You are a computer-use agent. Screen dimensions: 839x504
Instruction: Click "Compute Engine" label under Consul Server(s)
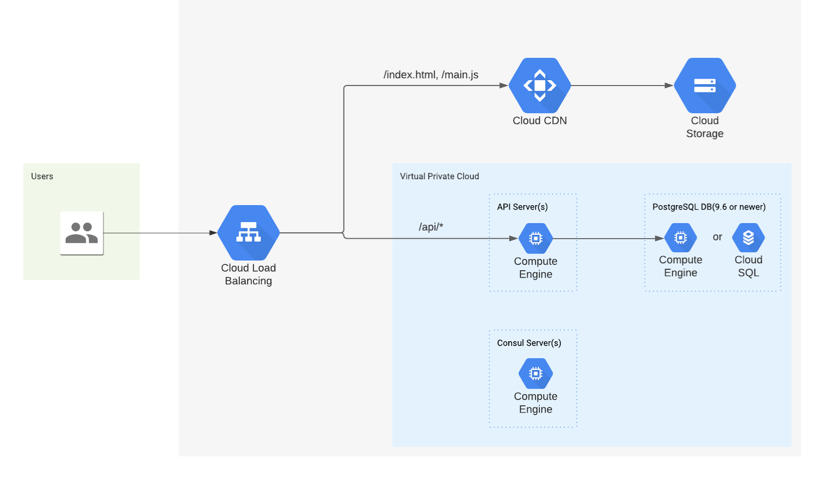536,403
